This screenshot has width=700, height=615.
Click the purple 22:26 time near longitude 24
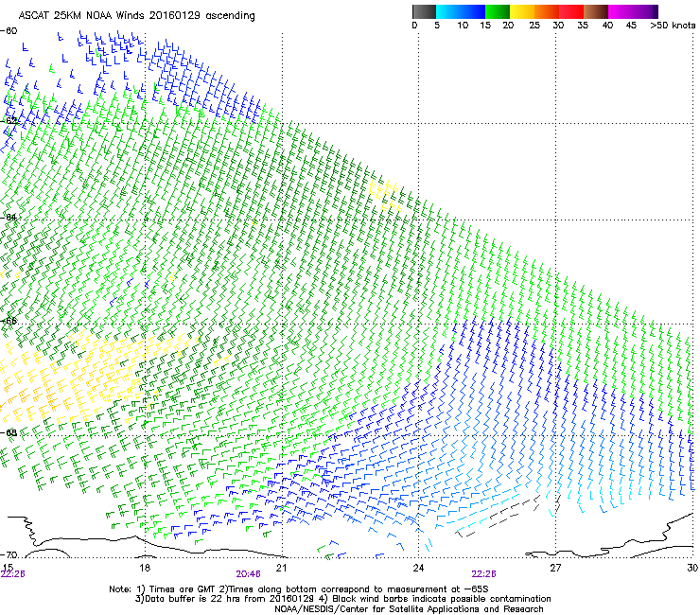pos(484,574)
